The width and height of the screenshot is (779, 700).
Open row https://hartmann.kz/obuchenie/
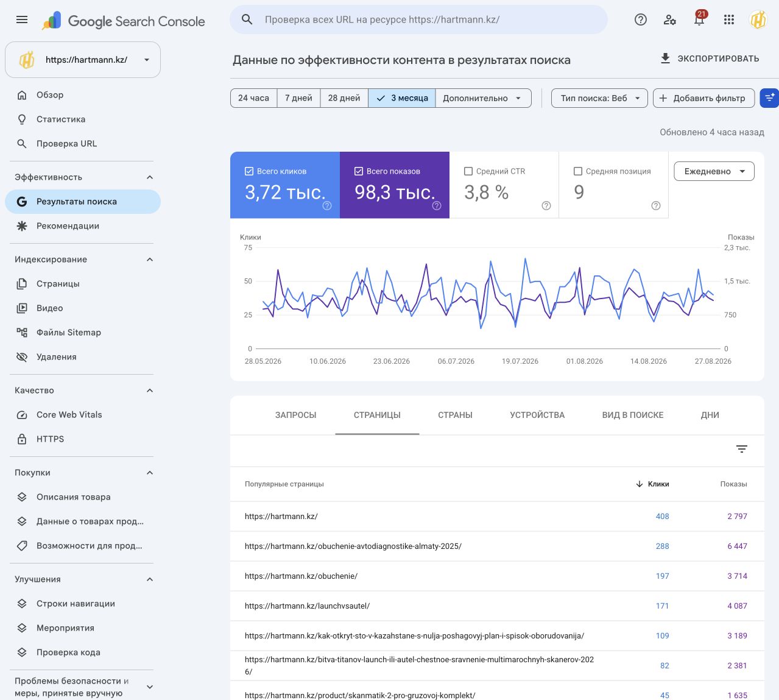[x=497, y=576]
